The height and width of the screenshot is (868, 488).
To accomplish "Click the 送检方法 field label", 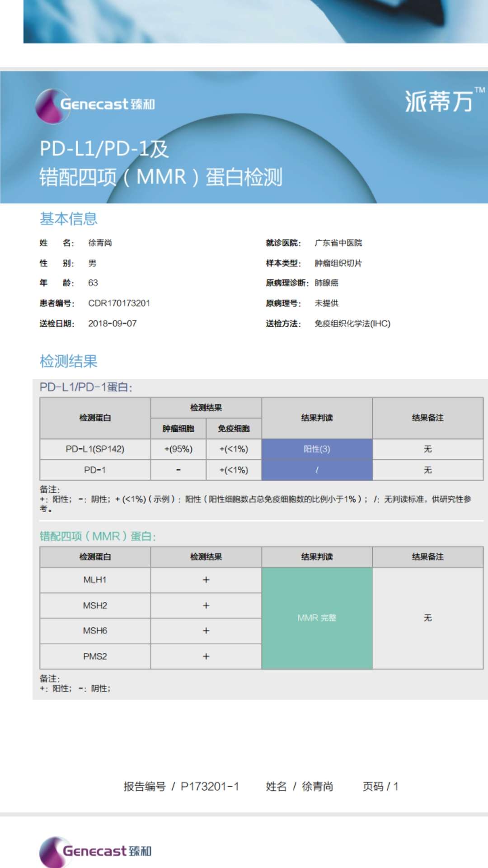I will pos(283,324).
